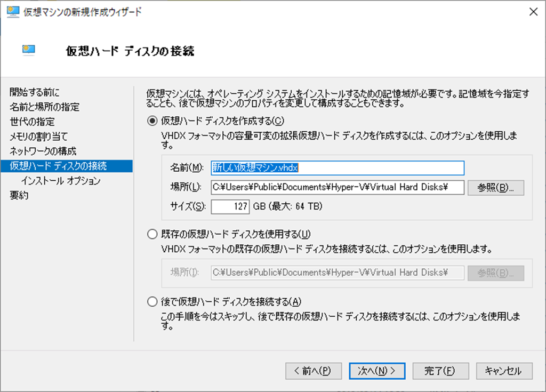Select メモリの割り当て in the step list

(39, 137)
